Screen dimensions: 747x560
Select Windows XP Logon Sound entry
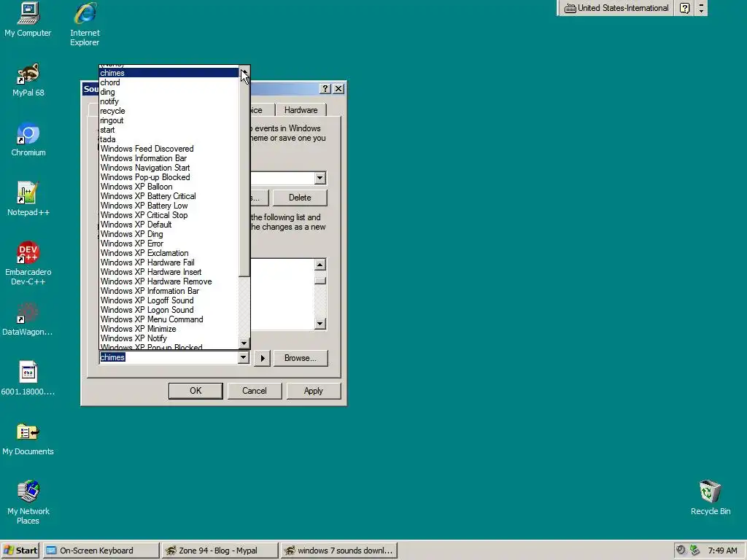pos(169,310)
